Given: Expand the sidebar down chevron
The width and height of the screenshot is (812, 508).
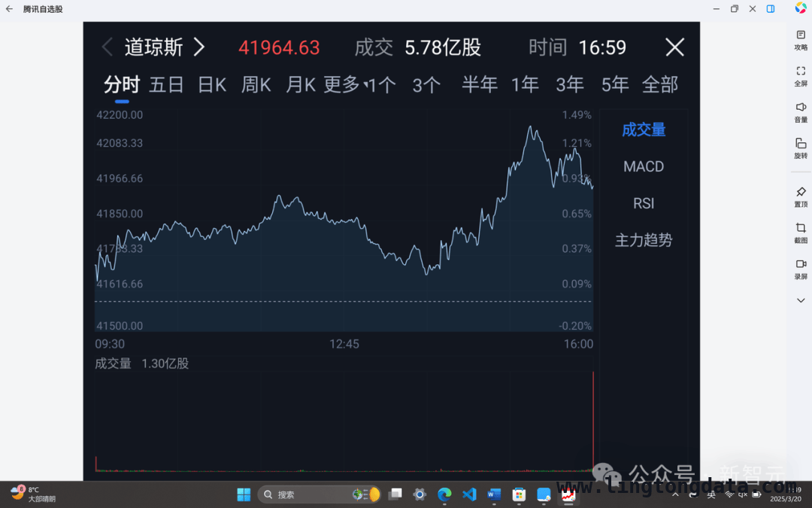Looking at the screenshot, I should (x=801, y=300).
